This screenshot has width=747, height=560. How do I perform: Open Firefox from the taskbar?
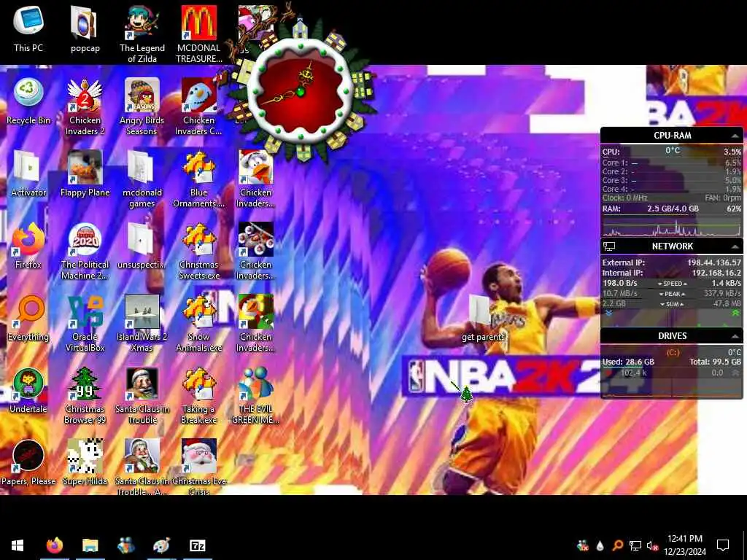coord(54,545)
